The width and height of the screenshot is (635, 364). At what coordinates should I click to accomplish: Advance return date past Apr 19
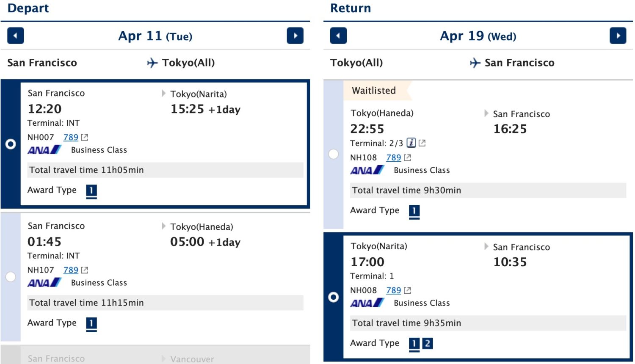click(x=618, y=36)
